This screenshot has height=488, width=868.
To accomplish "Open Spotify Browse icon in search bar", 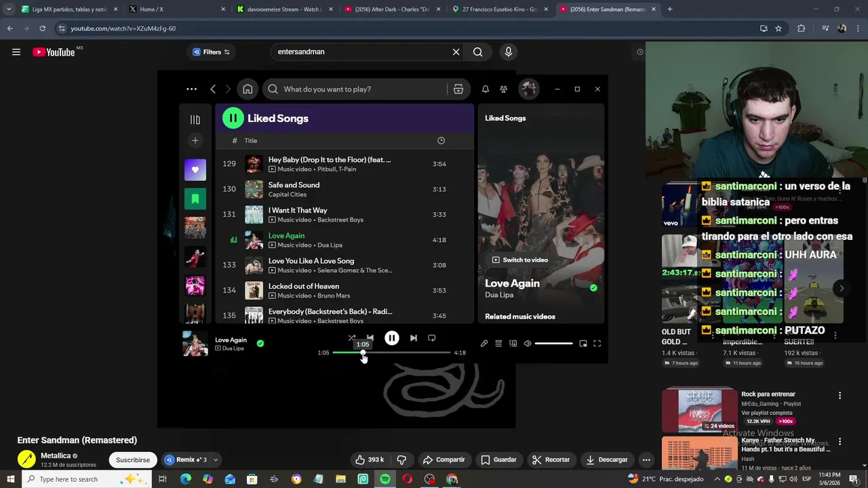I will pos(458,89).
